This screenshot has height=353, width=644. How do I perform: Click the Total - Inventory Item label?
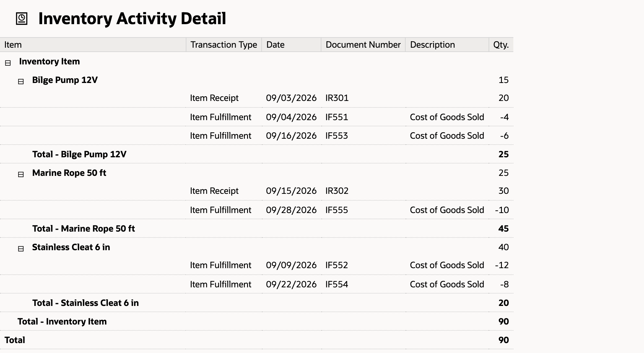pyautogui.click(x=62, y=321)
